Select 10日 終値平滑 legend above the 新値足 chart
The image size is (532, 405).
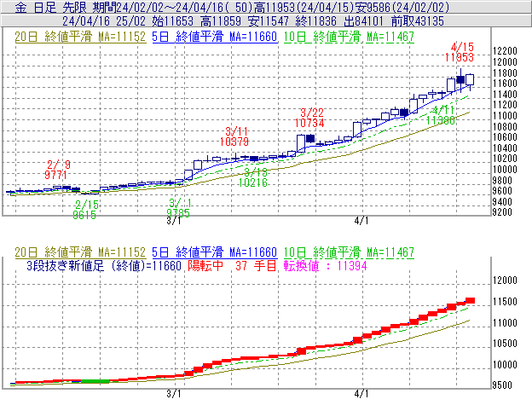(349, 252)
